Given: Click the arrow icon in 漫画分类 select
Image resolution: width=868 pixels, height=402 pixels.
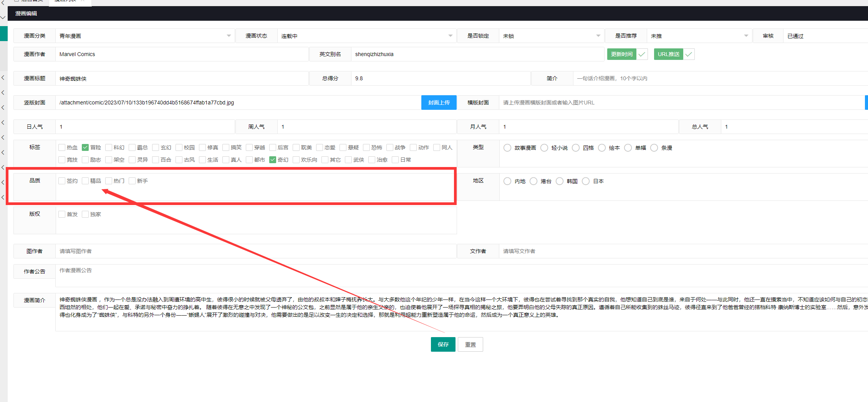Looking at the screenshot, I should coord(229,36).
